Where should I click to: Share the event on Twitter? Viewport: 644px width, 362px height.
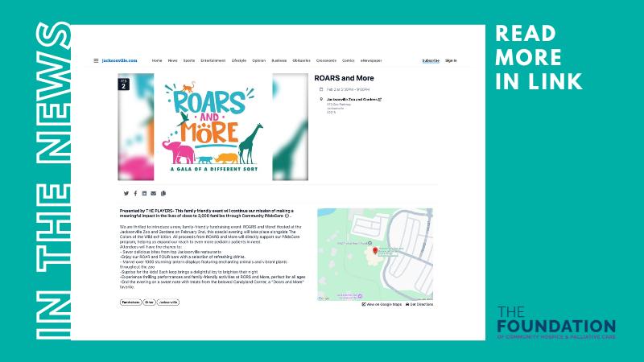tap(126, 193)
